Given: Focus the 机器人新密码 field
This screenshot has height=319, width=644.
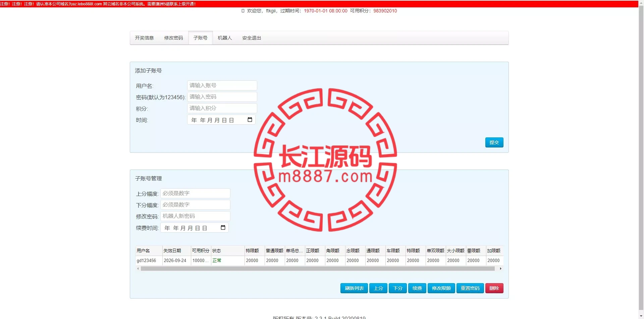Looking at the screenshot, I should [195, 216].
